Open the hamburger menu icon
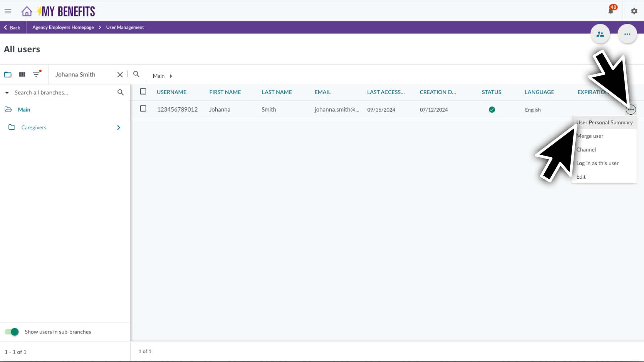This screenshot has height=362, width=644. point(8,11)
